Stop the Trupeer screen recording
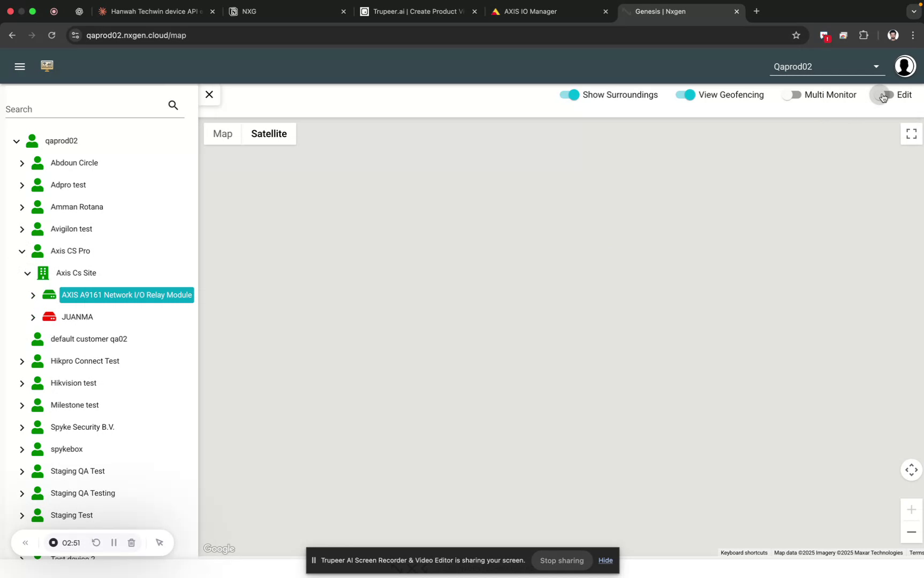Viewport: 924px width, 578px height. coord(53,542)
